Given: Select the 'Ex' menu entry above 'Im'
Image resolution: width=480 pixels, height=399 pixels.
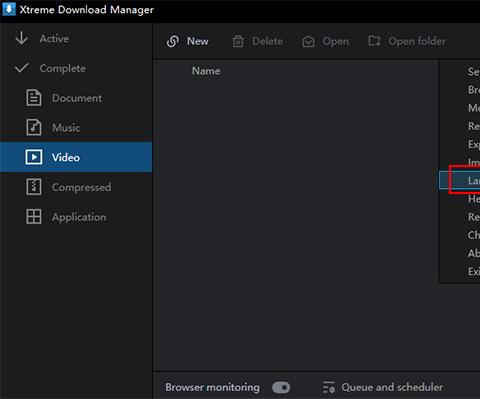Looking at the screenshot, I should [473, 144].
